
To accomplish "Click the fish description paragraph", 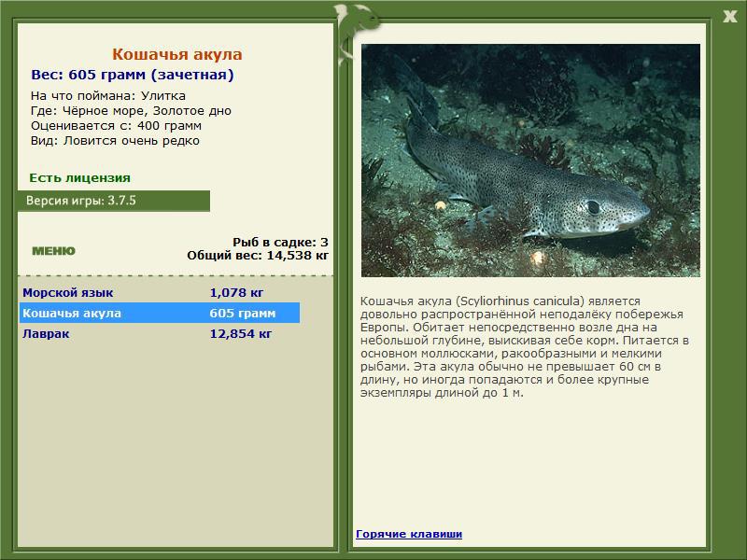I will click(525, 347).
